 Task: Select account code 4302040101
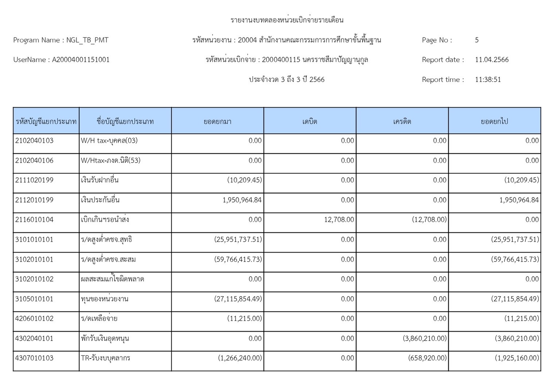coord(34,338)
